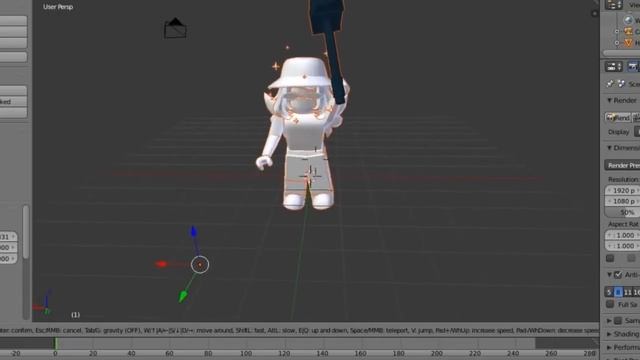Select the orange mesh item icon in outliner
This screenshot has width=640, height=360.
pyautogui.click(x=628, y=42)
